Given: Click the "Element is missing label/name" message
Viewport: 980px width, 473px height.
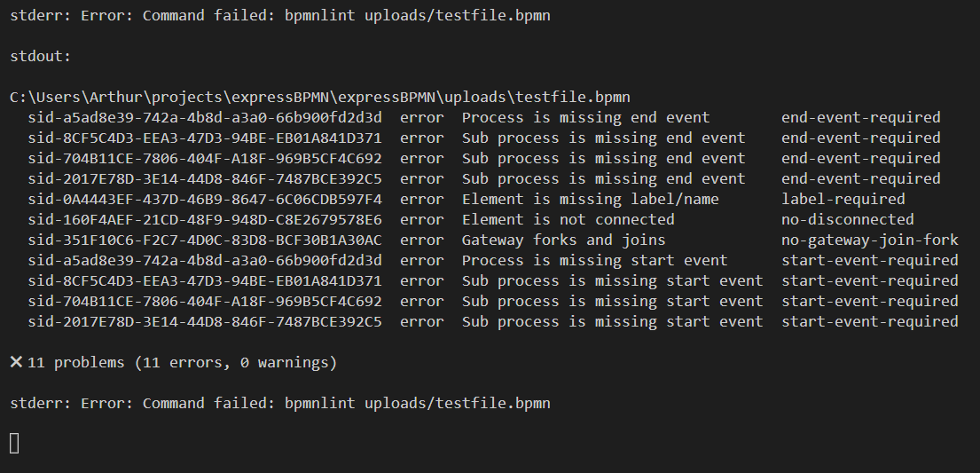Looking at the screenshot, I should click(591, 199).
